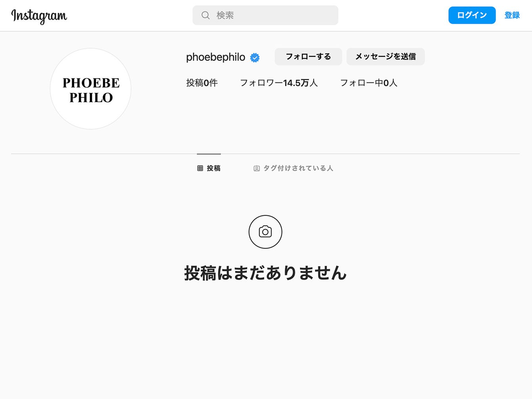Click the grid icon on 投稿 tab
The height and width of the screenshot is (399, 532).
pyautogui.click(x=200, y=168)
